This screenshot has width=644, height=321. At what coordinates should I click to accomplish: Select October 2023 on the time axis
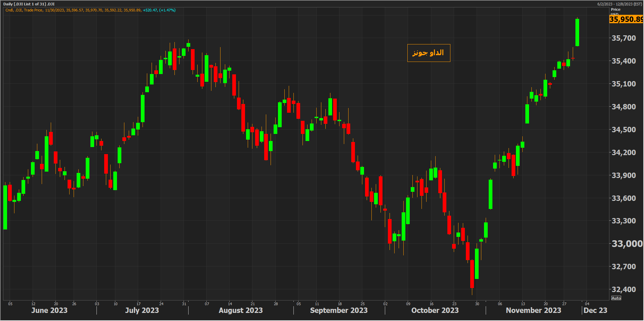click(435, 310)
